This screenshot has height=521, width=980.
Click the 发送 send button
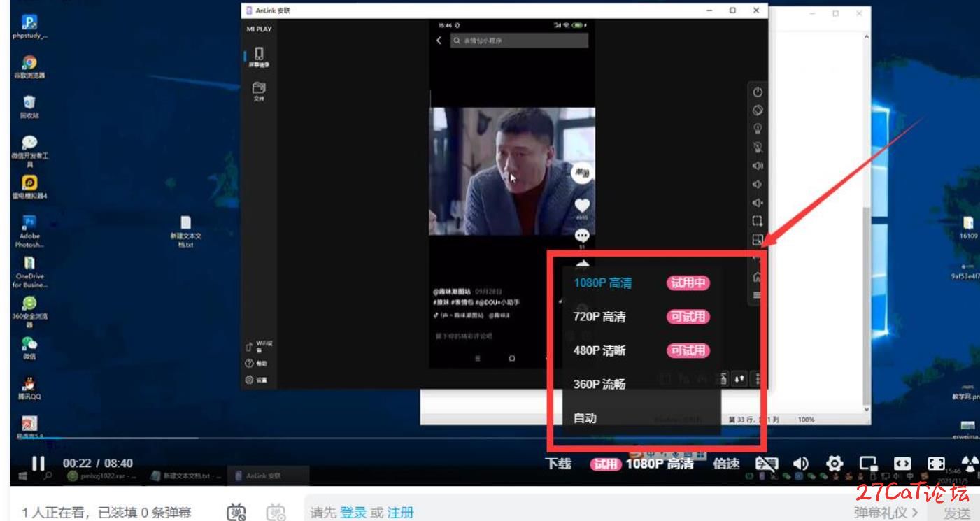[x=957, y=513]
